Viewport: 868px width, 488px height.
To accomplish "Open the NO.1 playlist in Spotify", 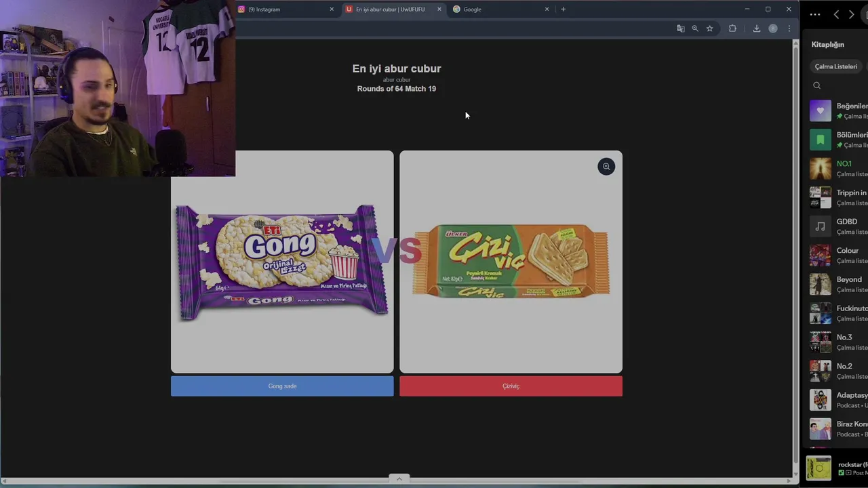I will 839,169.
